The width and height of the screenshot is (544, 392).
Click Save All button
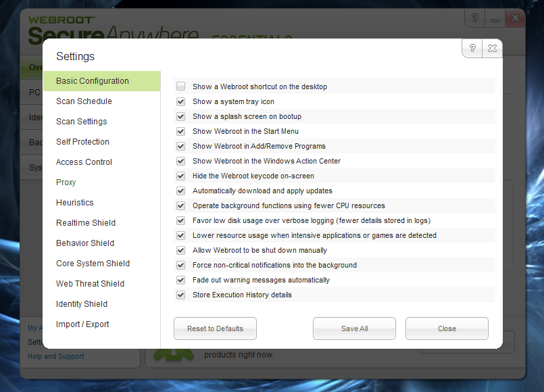click(354, 328)
